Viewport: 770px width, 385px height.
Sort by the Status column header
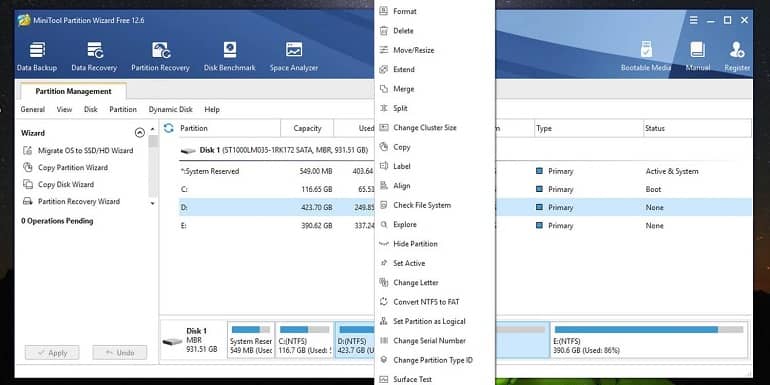point(697,128)
